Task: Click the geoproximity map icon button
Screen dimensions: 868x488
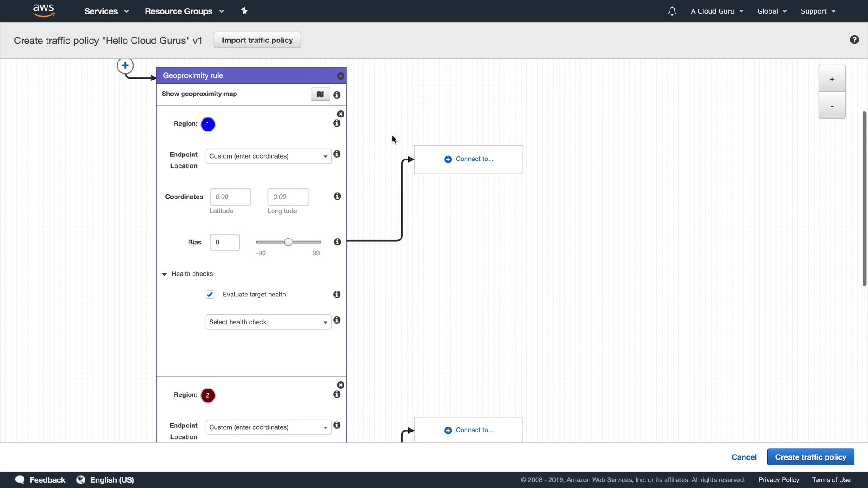Action: pyautogui.click(x=320, y=94)
